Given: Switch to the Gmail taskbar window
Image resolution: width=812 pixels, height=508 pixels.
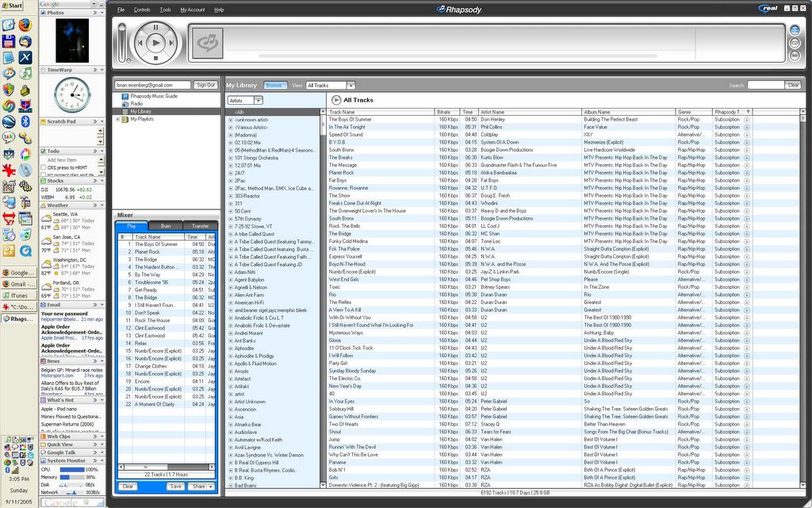Looking at the screenshot, I should tap(19, 284).
